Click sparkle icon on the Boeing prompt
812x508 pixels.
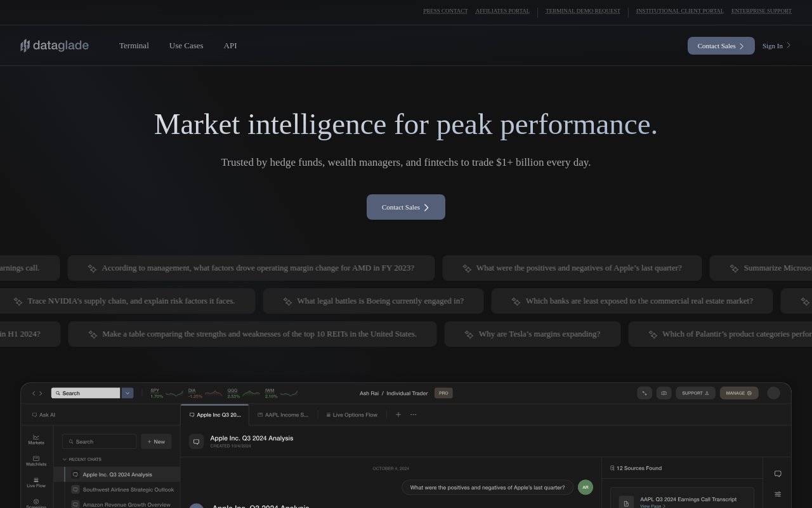(287, 302)
